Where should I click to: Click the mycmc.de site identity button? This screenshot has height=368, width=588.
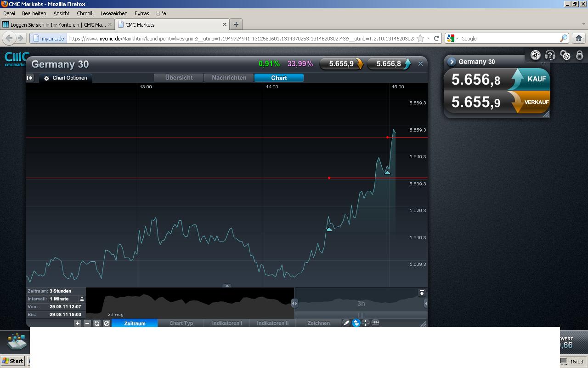point(49,39)
